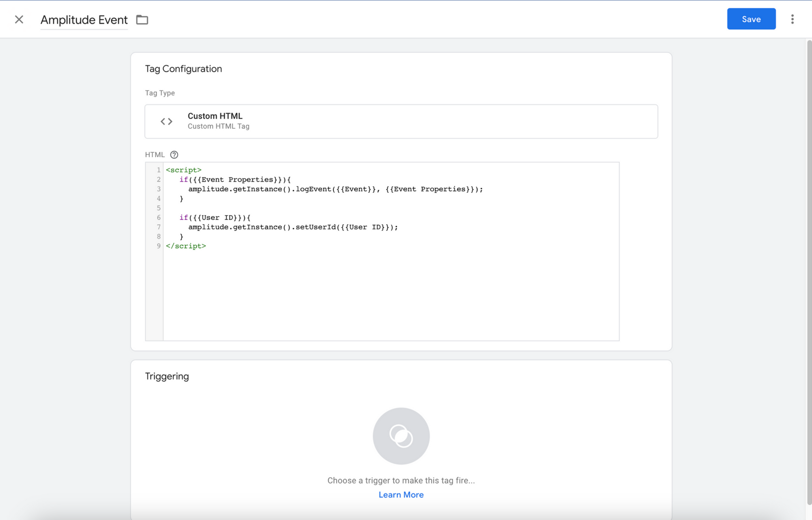Click the code brackets icon for Custom HTML
812x520 pixels.
(x=166, y=121)
